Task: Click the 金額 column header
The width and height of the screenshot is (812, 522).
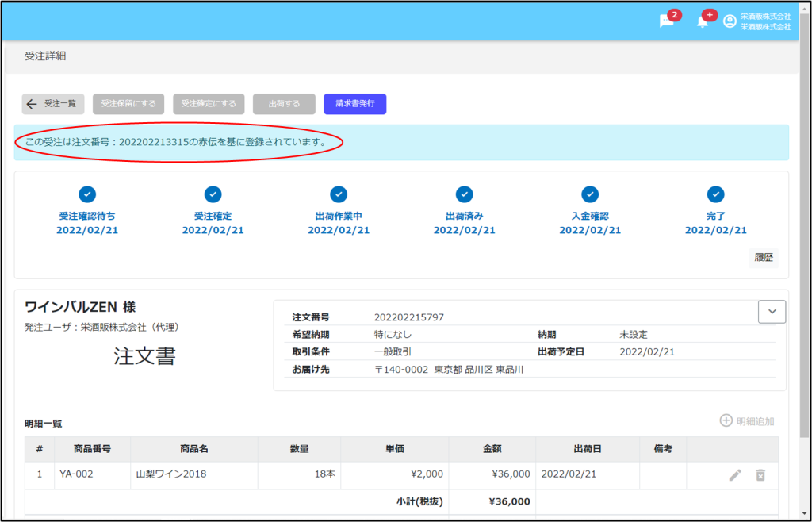Action: [492, 449]
